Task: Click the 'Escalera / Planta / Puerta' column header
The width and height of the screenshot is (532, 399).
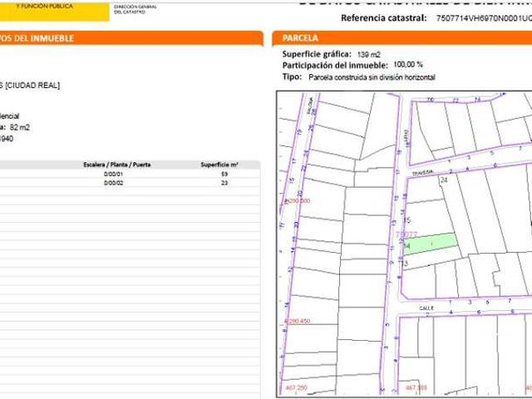Action: 117,165
